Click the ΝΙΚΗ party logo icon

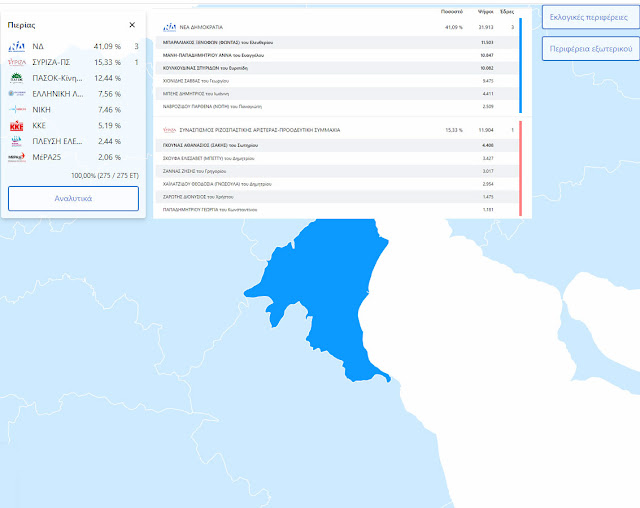[x=17, y=109]
